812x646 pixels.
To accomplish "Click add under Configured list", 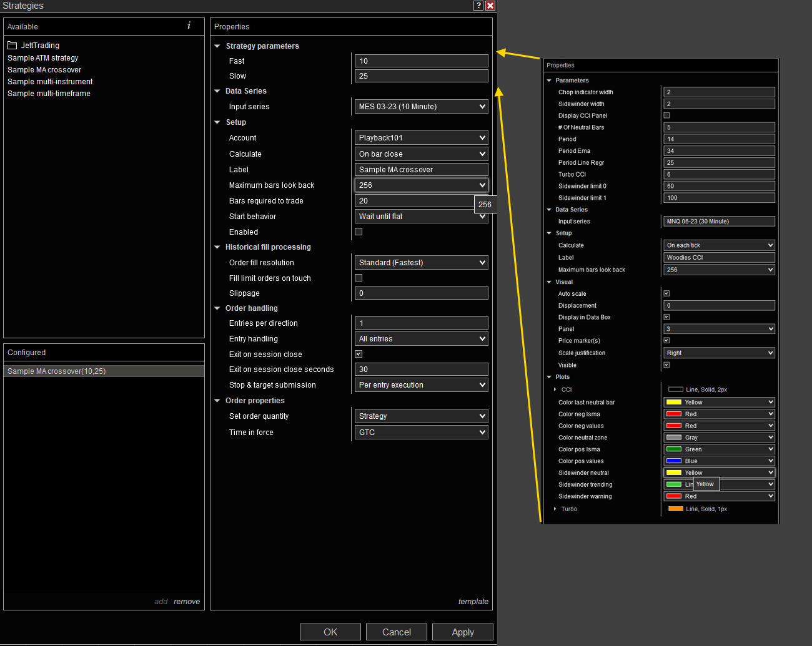I will pyautogui.click(x=161, y=602).
